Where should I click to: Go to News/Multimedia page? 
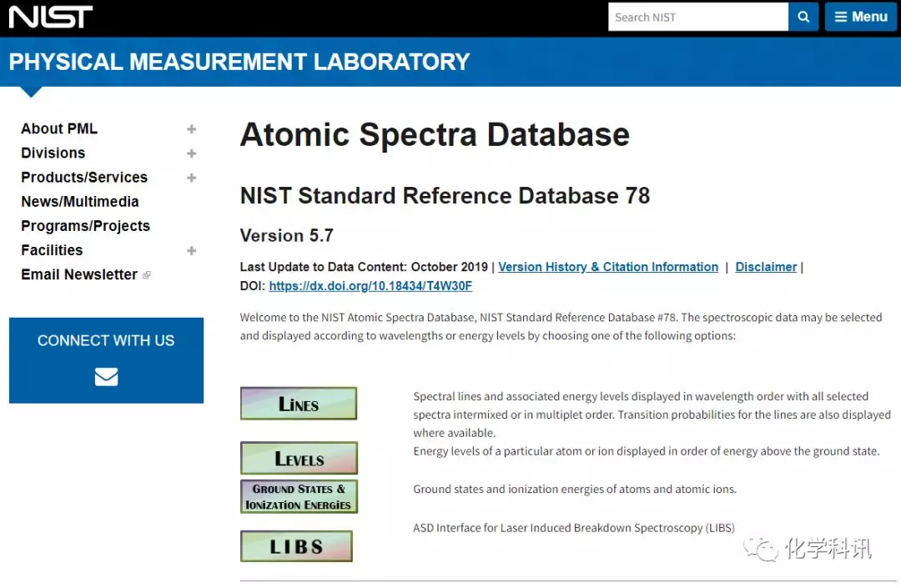80,202
